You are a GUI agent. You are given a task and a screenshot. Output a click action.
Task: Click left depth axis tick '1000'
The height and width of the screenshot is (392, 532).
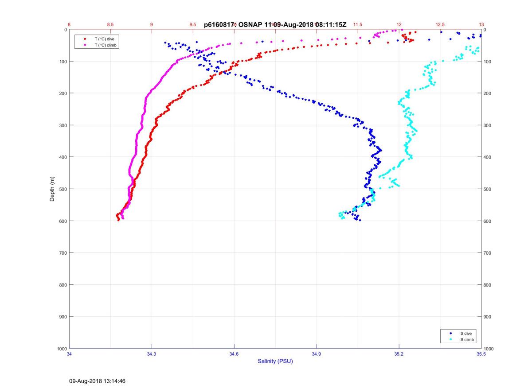click(x=62, y=349)
